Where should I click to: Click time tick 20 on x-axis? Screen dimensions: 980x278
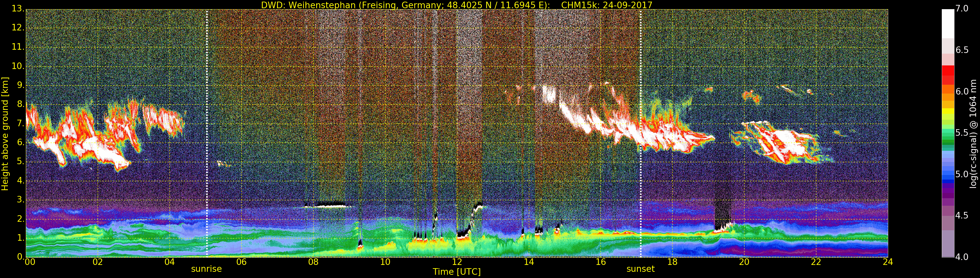(x=744, y=262)
